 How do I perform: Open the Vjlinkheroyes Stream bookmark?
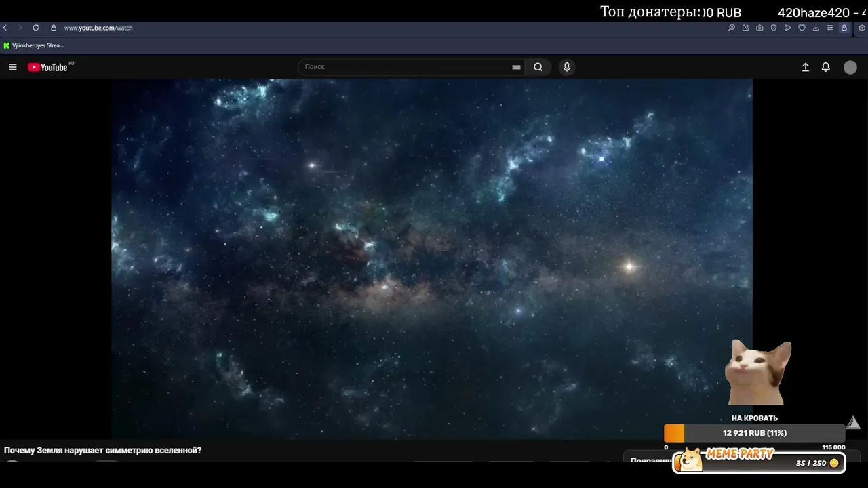(x=34, y=45)
